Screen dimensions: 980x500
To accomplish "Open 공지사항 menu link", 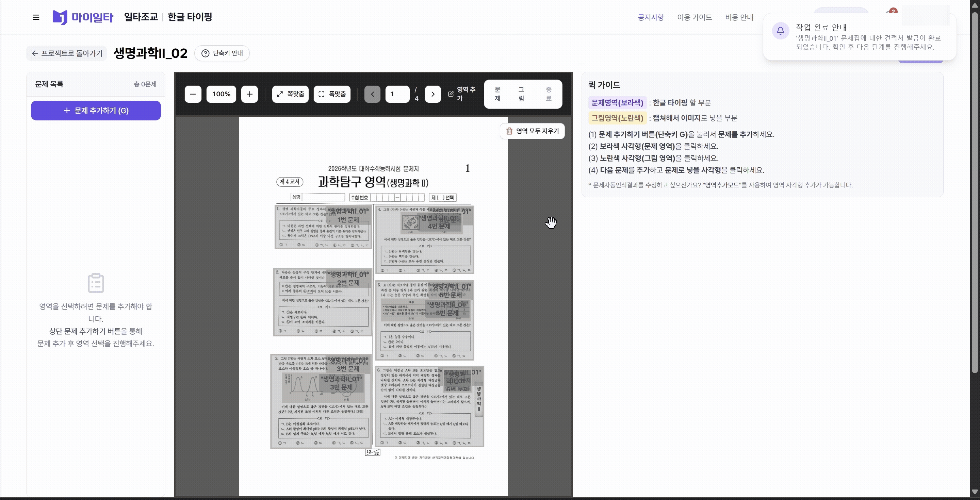I will tap(651, 17).
